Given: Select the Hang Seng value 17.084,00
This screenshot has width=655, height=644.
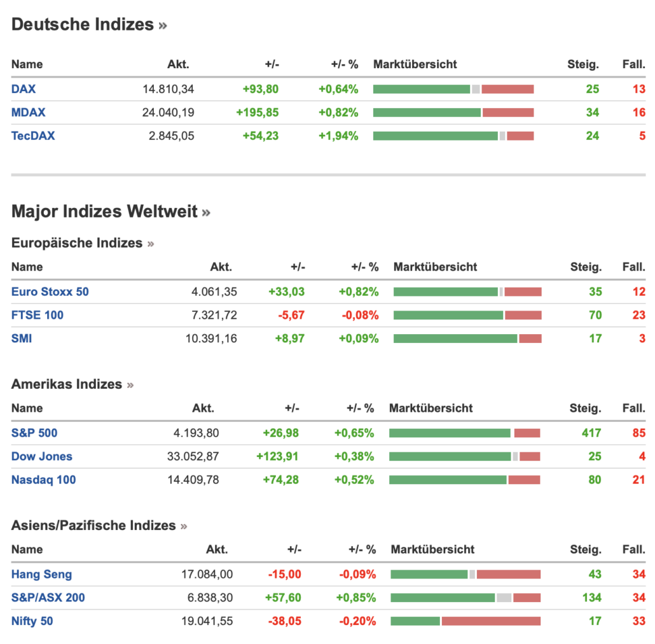Looking at the screenshot, I should click(207, 574).
